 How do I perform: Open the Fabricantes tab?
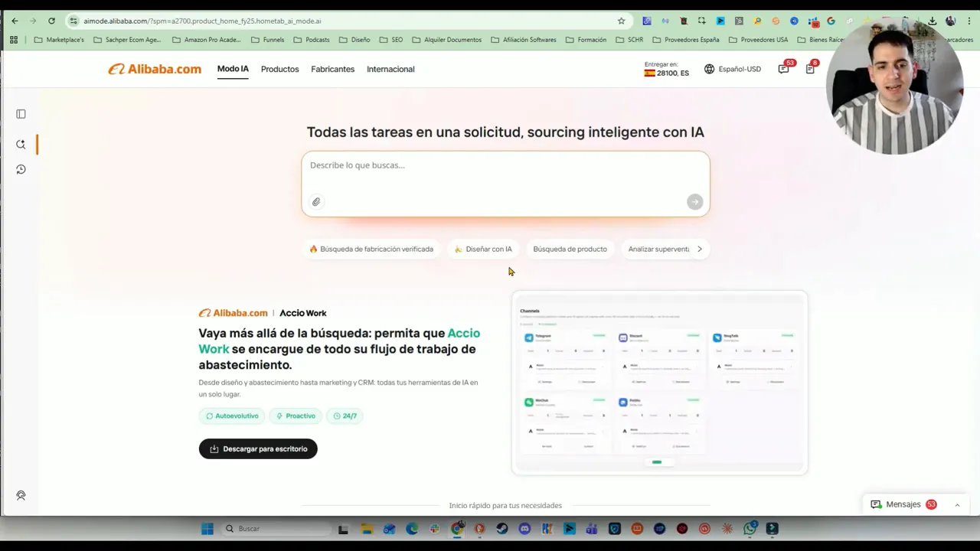pos(332,69)
